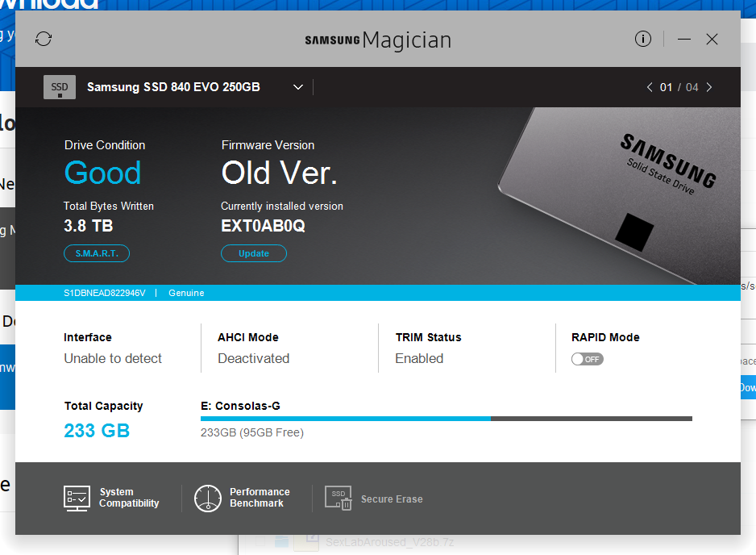
Task: Click the serial number S1DBNEAD822946V
Action: coord(105,293)
